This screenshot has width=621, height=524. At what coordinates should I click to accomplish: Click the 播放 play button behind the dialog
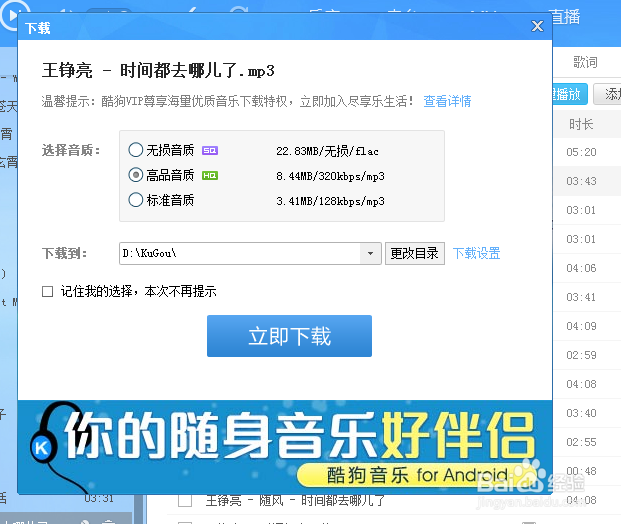pos(570,94)
